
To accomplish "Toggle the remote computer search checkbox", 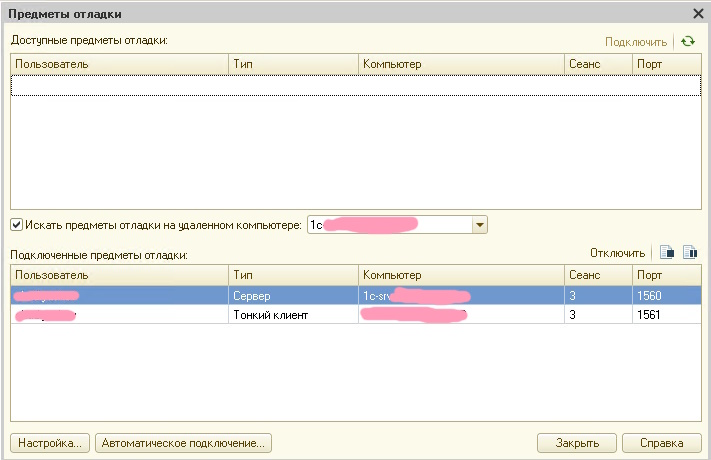I will point(16,225).
